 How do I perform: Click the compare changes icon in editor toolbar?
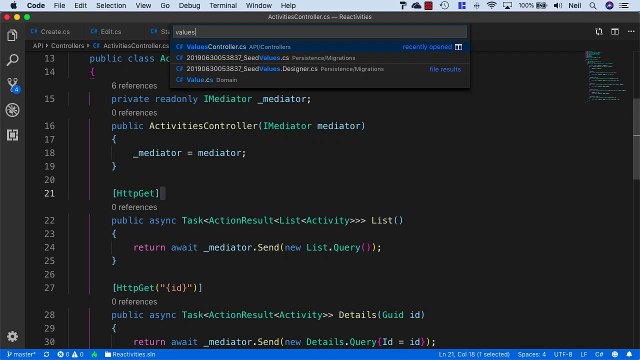[x=599, y=31]
